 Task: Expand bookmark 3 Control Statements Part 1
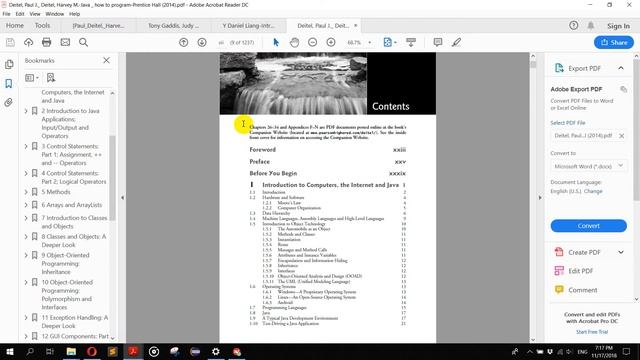[26, 146]
